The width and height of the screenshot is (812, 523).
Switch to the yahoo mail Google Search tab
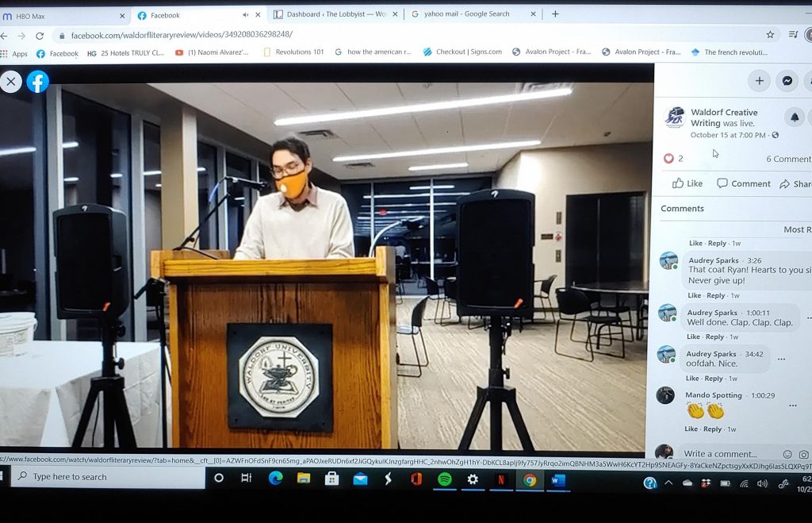point(469,14)
